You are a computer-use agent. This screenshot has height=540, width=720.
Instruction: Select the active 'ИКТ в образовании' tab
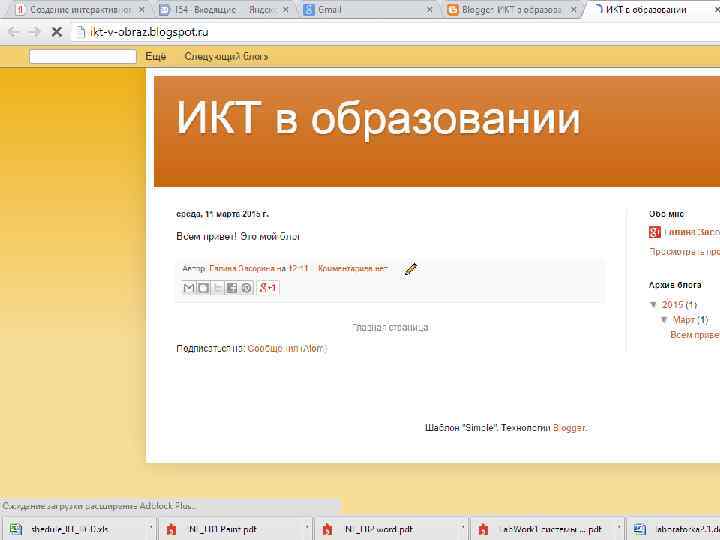pos(645,10)
